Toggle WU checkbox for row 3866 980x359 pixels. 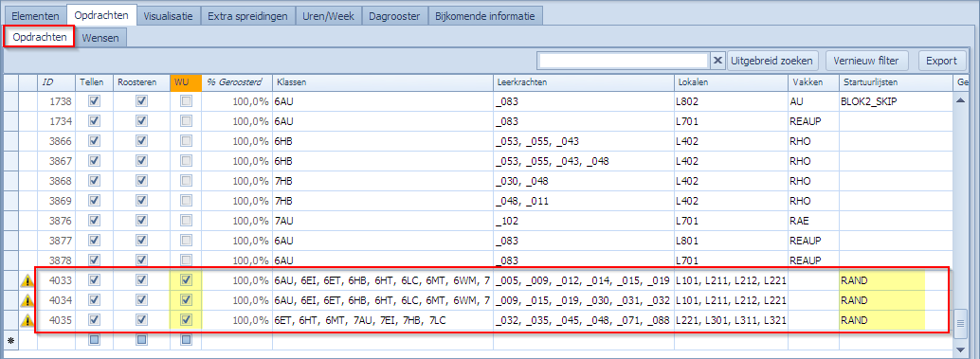coord(186,141)
